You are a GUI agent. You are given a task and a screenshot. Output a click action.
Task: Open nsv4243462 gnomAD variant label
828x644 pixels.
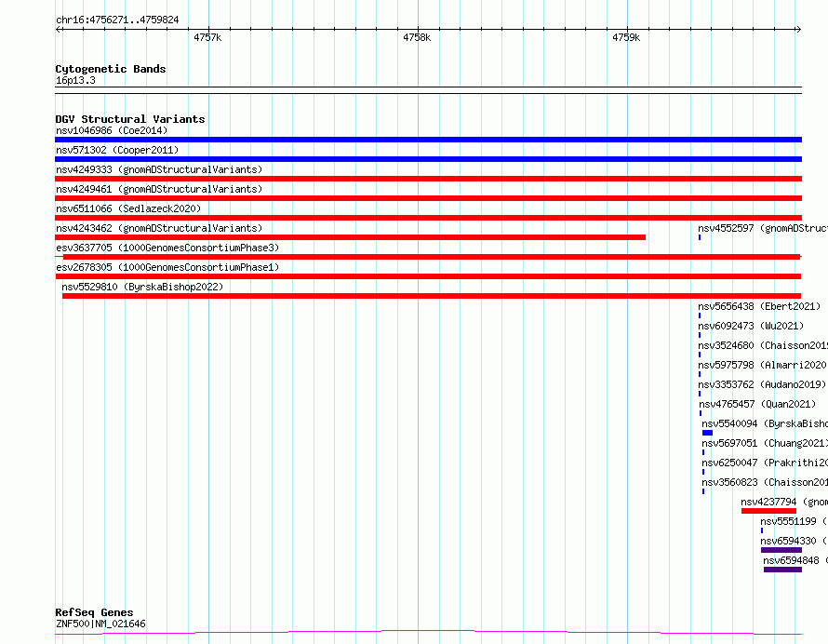point(159,228)
